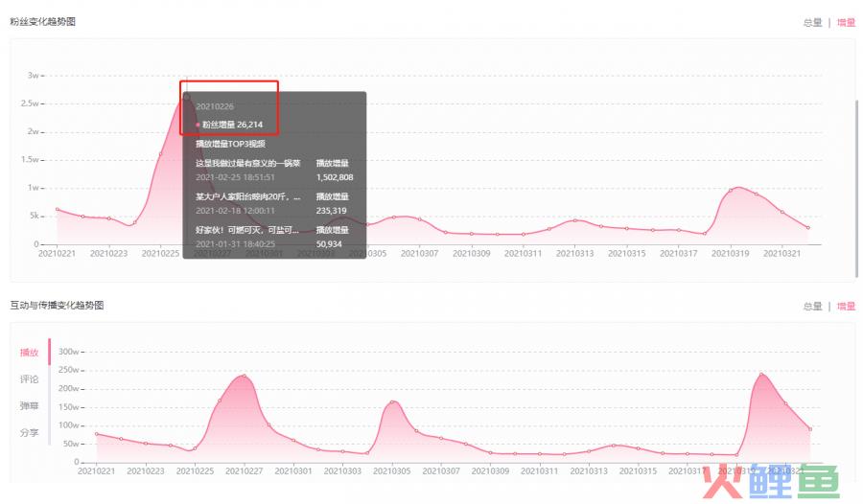Click the 粉丝变化趋势图 chart title
Viewport: 863px width, 504px height.
pos(43,21)
